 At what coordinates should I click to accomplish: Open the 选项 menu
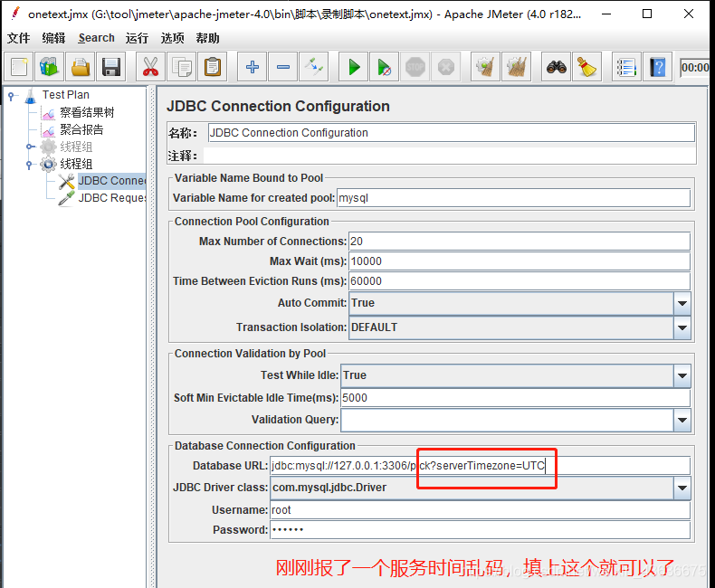172,38
